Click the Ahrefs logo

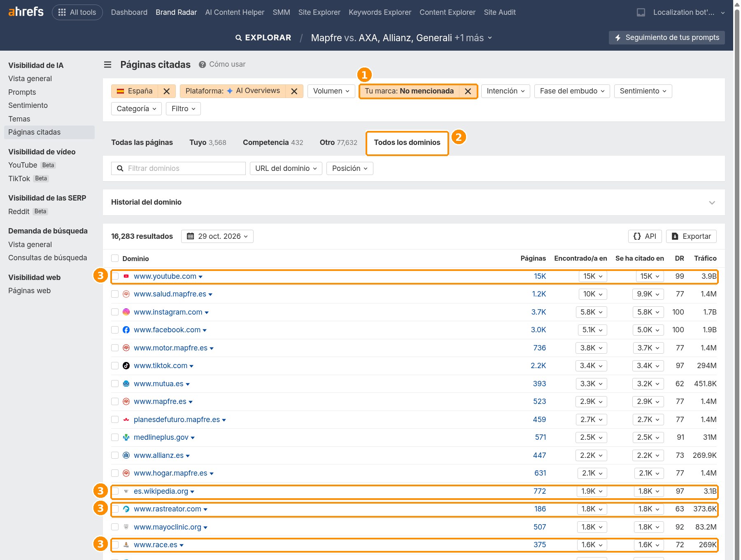(26, 12)
